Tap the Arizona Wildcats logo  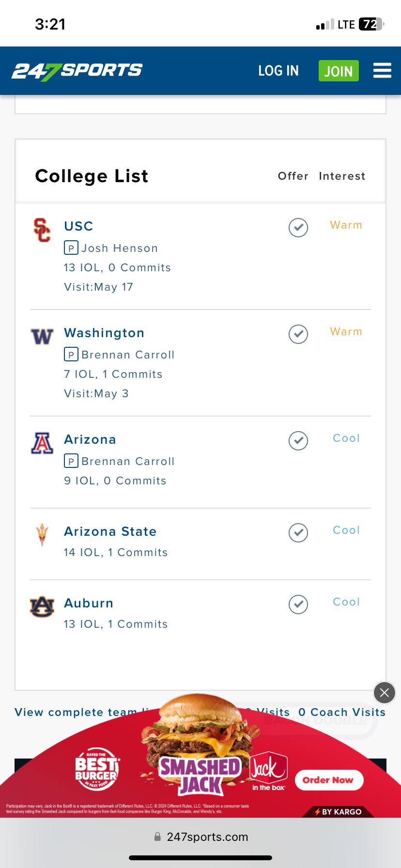(x=42, y=443)
